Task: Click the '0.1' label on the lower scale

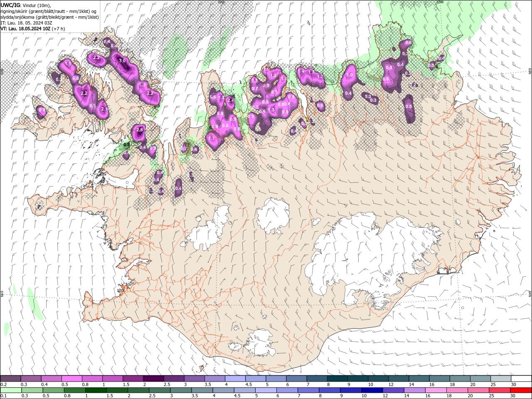Action: pos(4,396)
